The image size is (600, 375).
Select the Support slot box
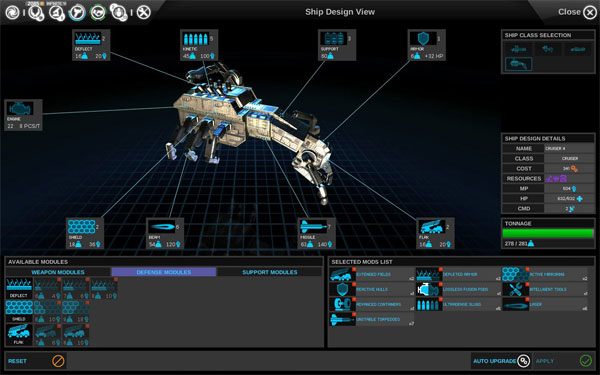337,45
